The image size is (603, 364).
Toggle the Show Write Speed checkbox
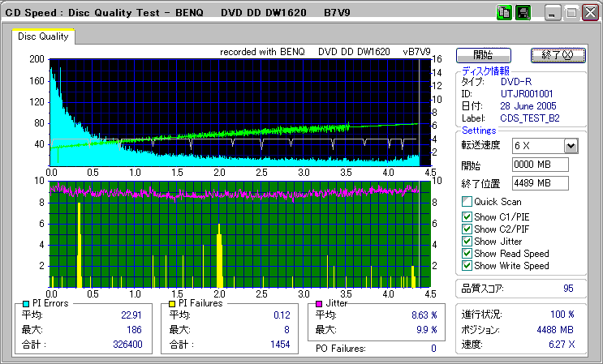[x=467, y=266]
